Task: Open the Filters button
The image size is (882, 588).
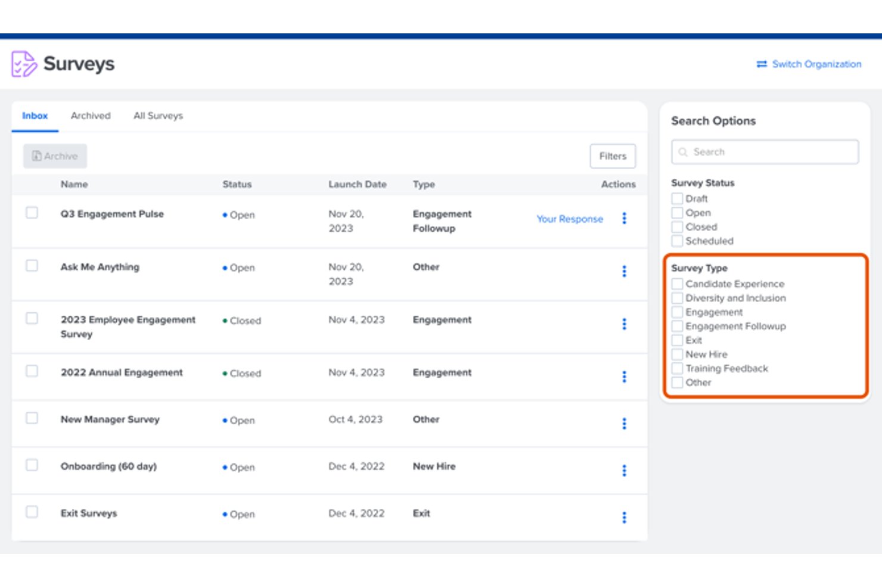Action: point(613,156)
